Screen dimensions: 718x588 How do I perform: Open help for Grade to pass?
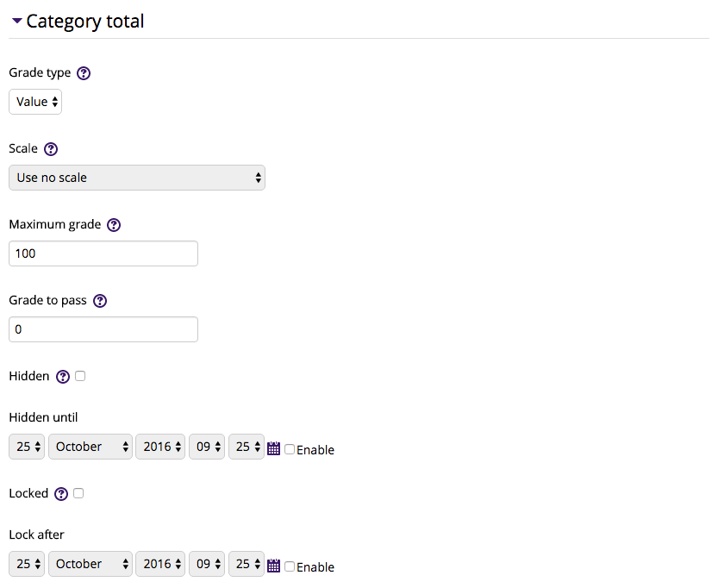point(100,301)
